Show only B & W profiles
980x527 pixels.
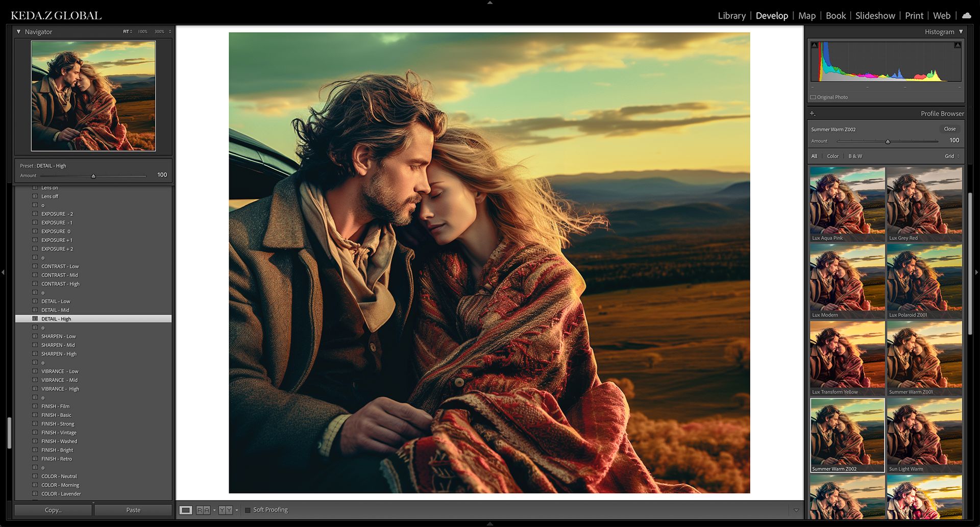855,156
